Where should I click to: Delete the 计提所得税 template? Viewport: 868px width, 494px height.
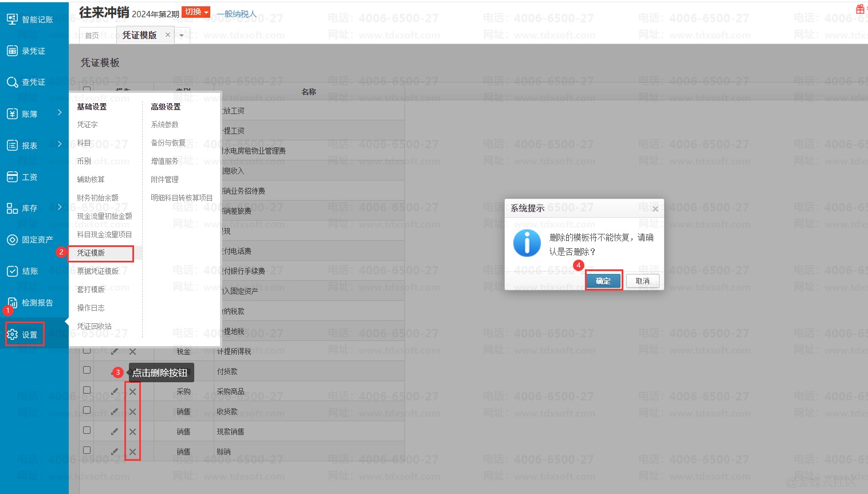tap(132, 351)
